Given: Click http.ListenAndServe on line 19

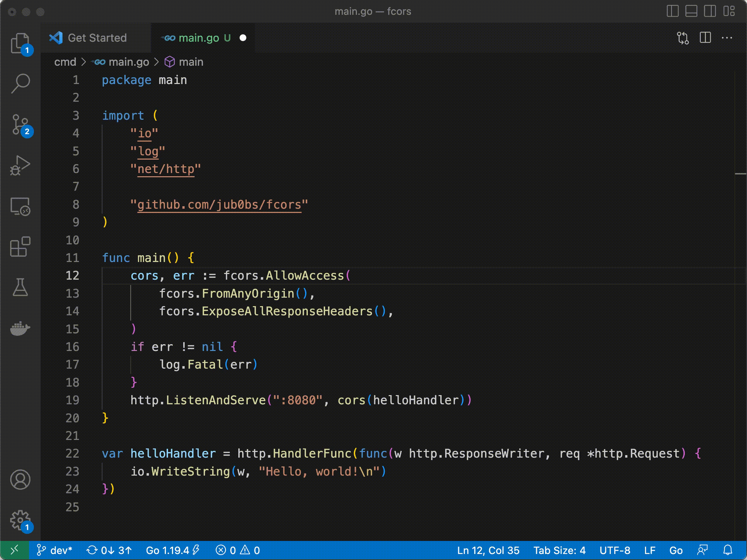Looking at the screenshot, I should 198,400.
